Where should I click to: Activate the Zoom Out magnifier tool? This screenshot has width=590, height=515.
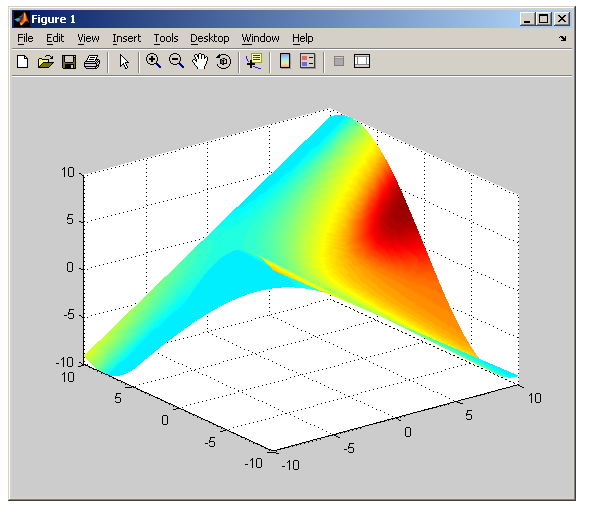tap(176, 61)
